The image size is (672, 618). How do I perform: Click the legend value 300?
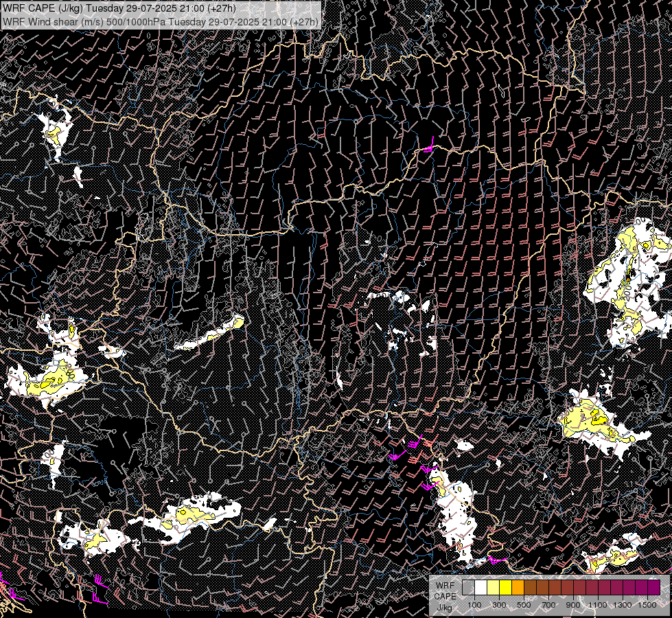tap(499, 605)
